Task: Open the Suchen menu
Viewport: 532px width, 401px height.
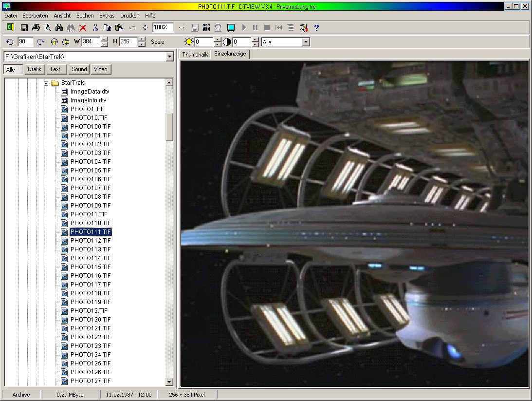Action: pyautogui.click(x=85, y=16)
